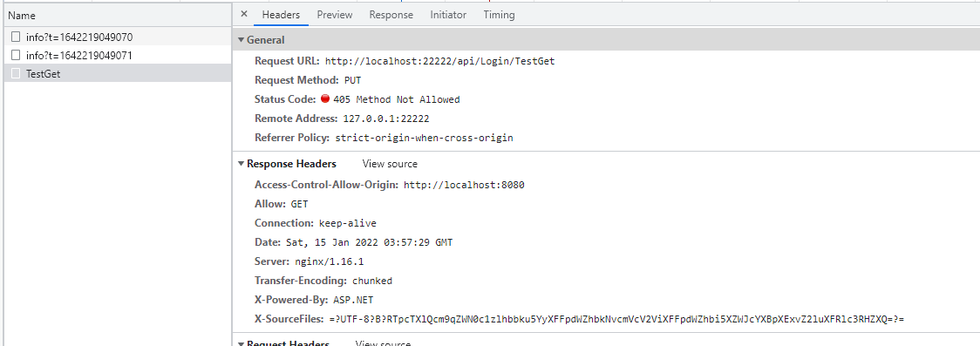
Task: Close the request details panel
Action: (x=244, y=14)
